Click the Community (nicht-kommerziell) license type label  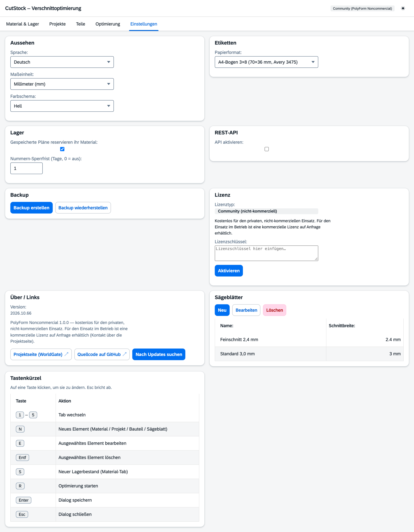click(x=266, y=211)
